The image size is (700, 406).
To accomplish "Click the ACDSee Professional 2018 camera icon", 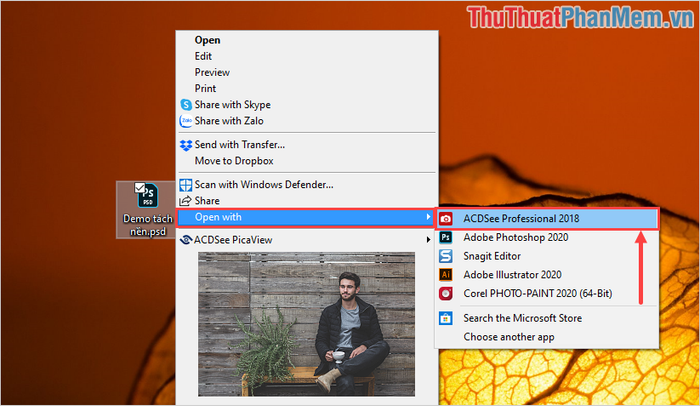I will pos(446,219).
